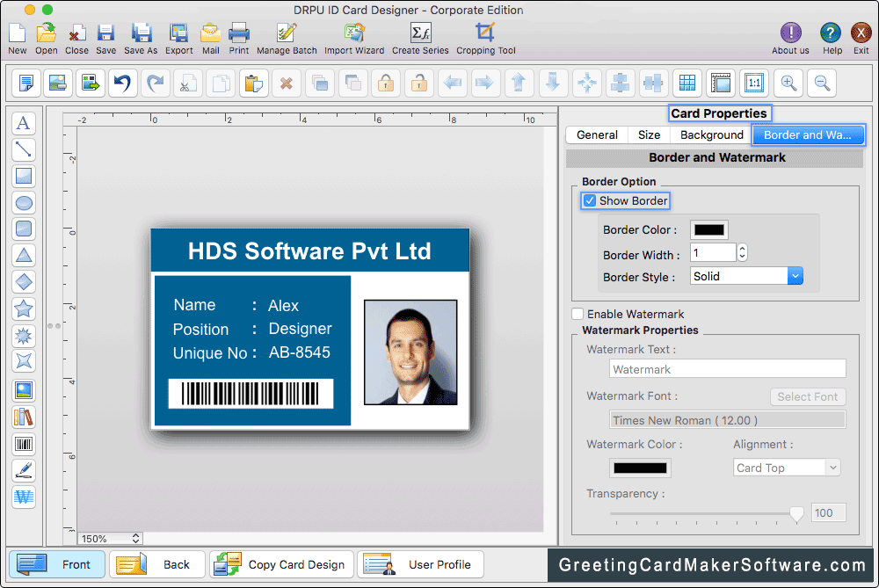Select the Triangle shape tool
The height and width of the screenshot is (588, 879).
(24, 256)
